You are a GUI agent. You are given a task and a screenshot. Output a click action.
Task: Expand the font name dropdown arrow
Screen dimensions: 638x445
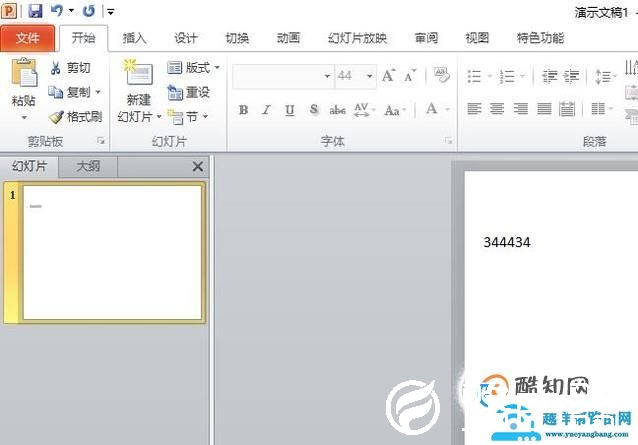(x=327, y=76)
